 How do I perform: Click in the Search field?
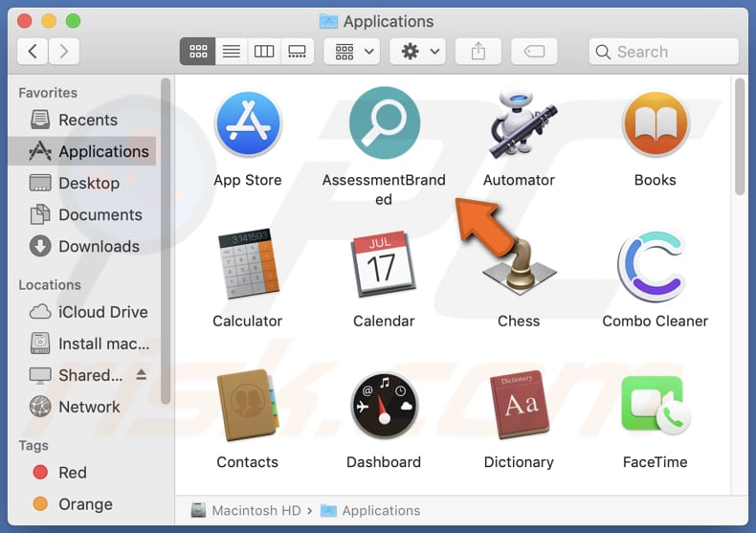click(x=663, y=52)
